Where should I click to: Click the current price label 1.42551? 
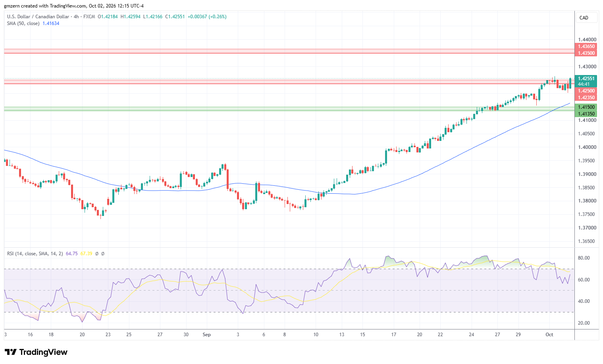(586, 79)
